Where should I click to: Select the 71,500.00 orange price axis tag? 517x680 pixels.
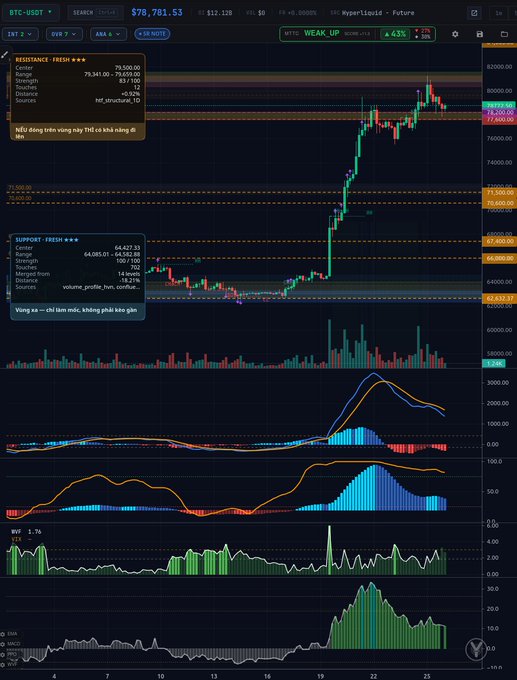[x=500, y=192]
